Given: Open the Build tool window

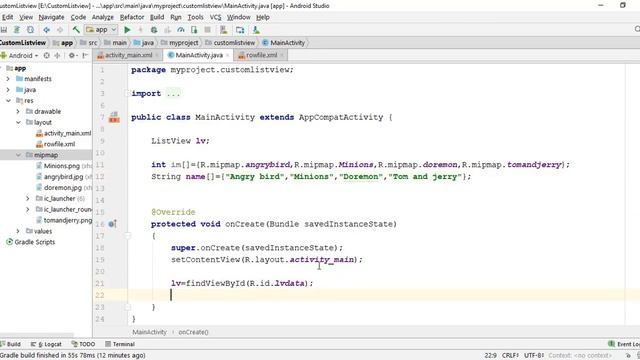Looking at the screenshot, I should (x=11, y=344).
